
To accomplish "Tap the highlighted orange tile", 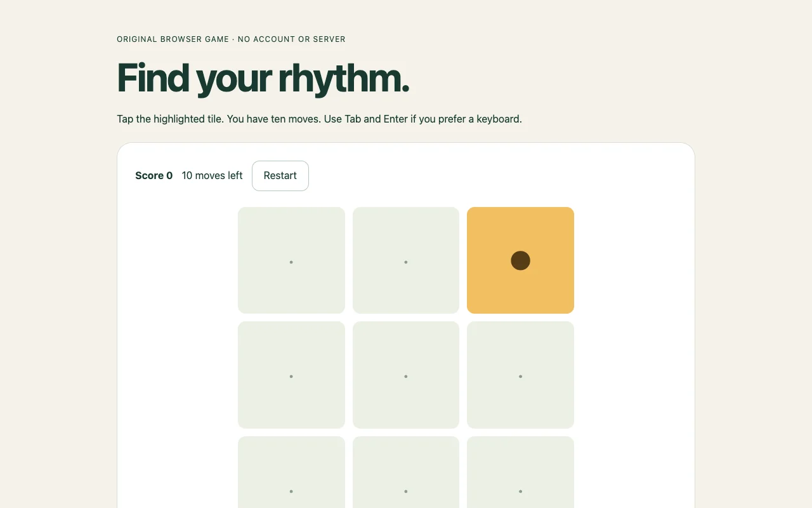I will (520, 260).
